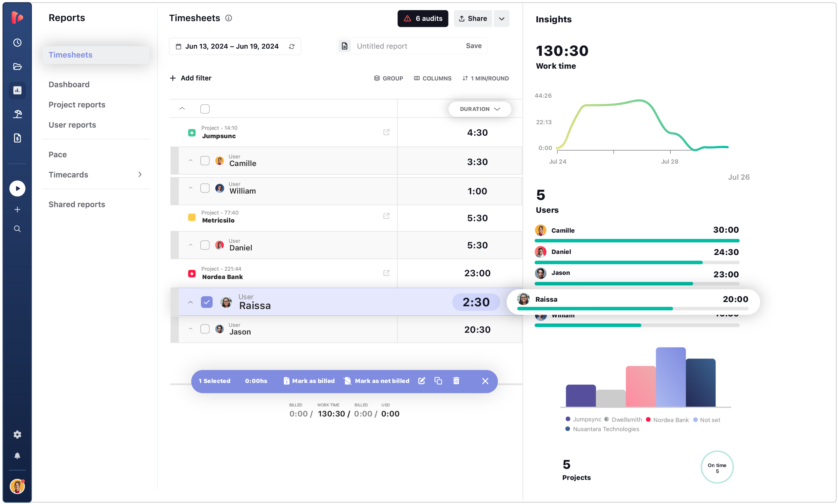Tick the select-all checkbox in table header
838x504 pixels.
(205, 108)
